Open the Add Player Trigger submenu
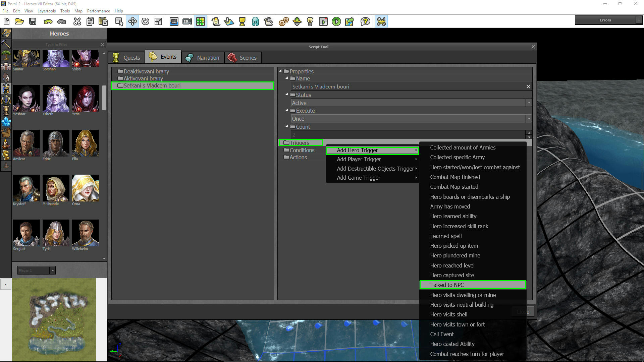 372,159
